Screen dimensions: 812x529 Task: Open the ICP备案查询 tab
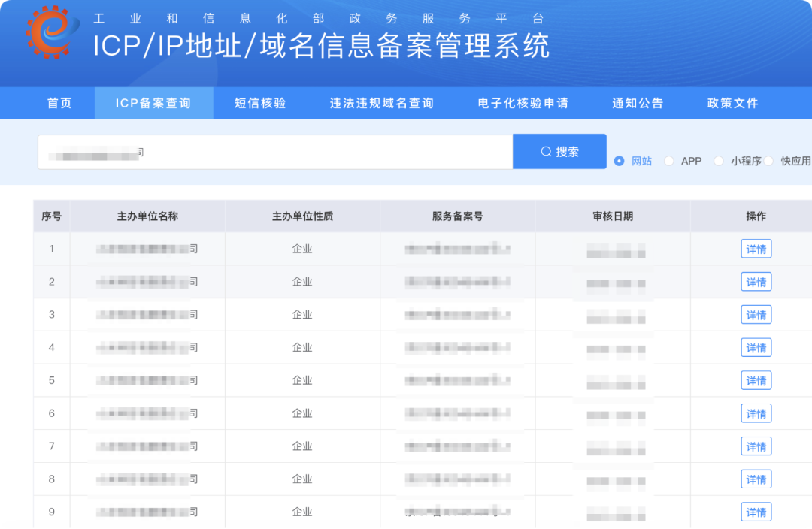(153, 103)
